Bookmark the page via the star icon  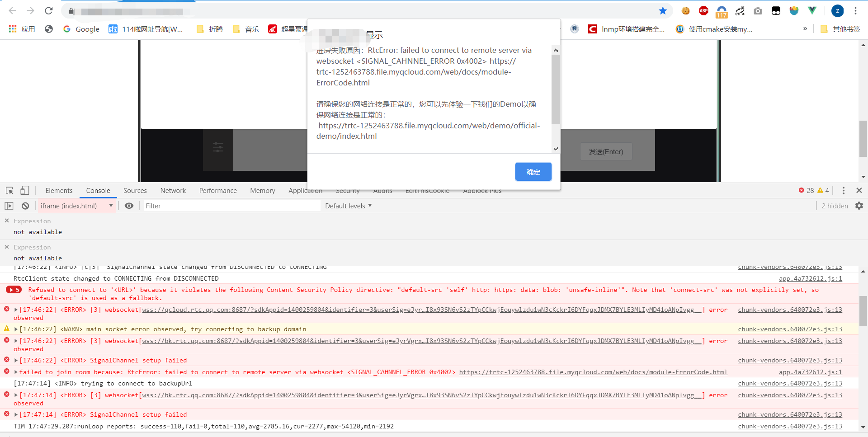tap(663, 11)
